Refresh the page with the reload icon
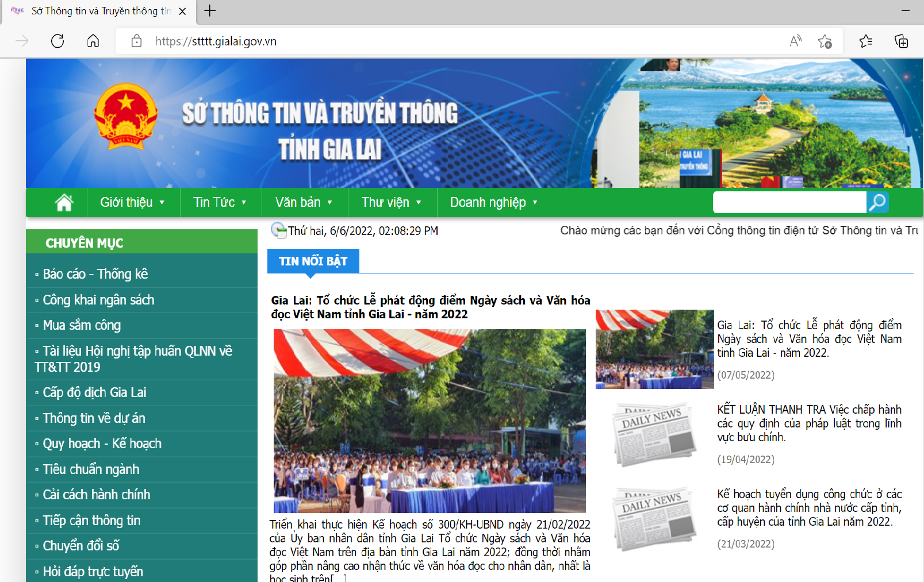This screenshot has height=582, width=924. coord(57,41)
